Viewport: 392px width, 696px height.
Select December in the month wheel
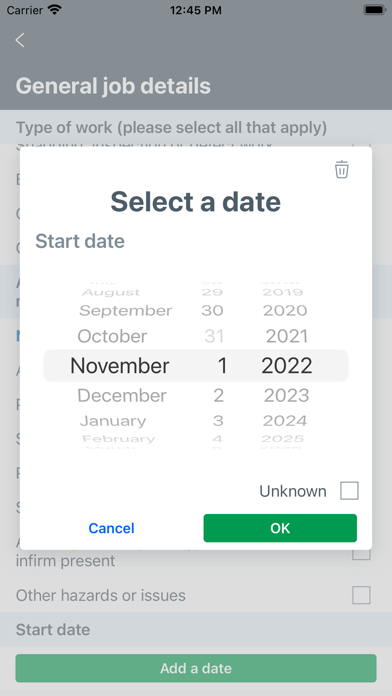coord(122,395)
